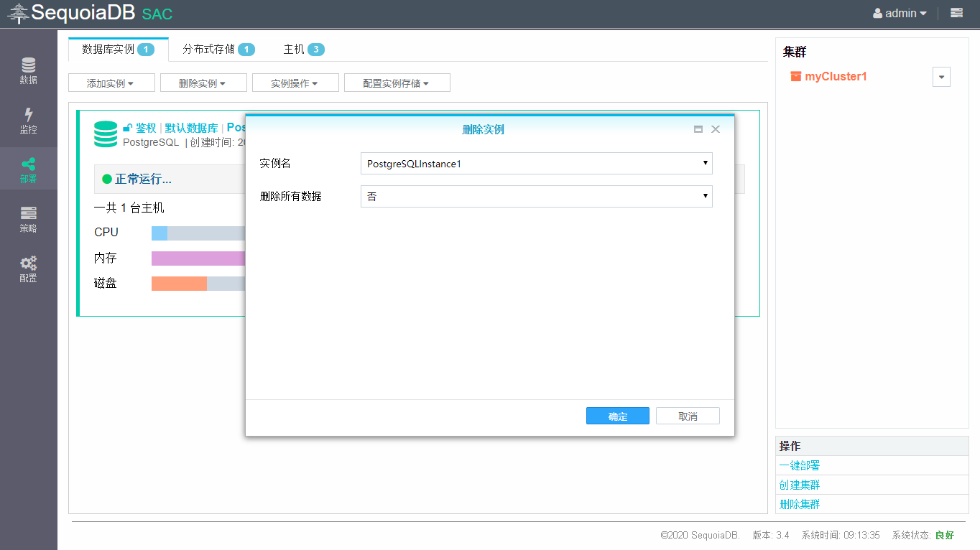Switch to the 主机 tab
Image resolution: width=980 pixels, height=550 pixels.
[303, 50]
